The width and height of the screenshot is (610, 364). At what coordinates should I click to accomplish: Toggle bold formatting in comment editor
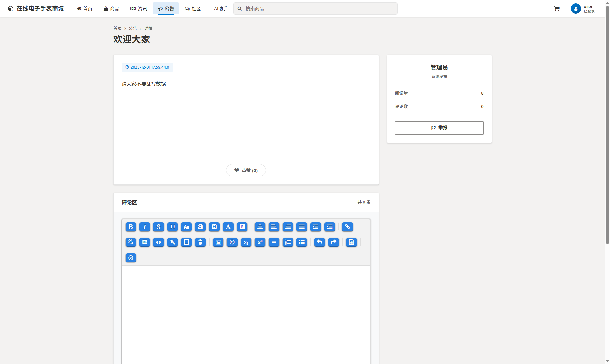click(130, 227)
